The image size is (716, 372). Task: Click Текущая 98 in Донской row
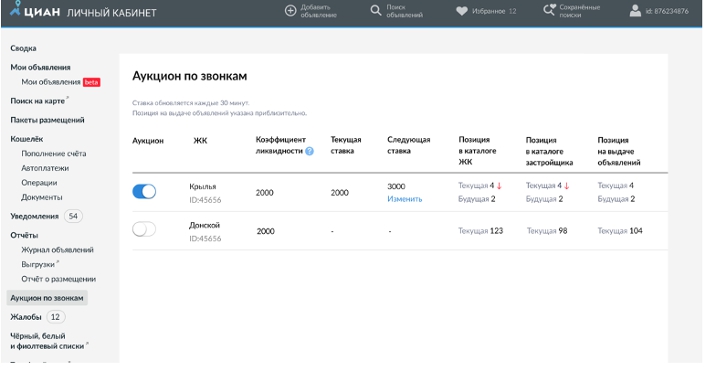[547, 231]
